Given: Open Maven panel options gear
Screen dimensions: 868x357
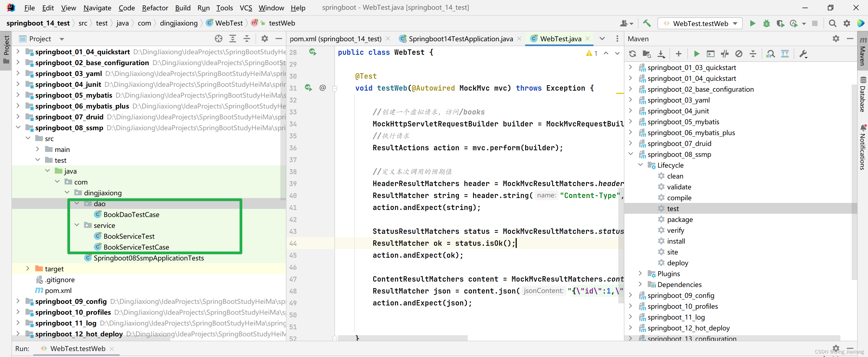Looking at the screenshot, I should [x=836, y=39].
